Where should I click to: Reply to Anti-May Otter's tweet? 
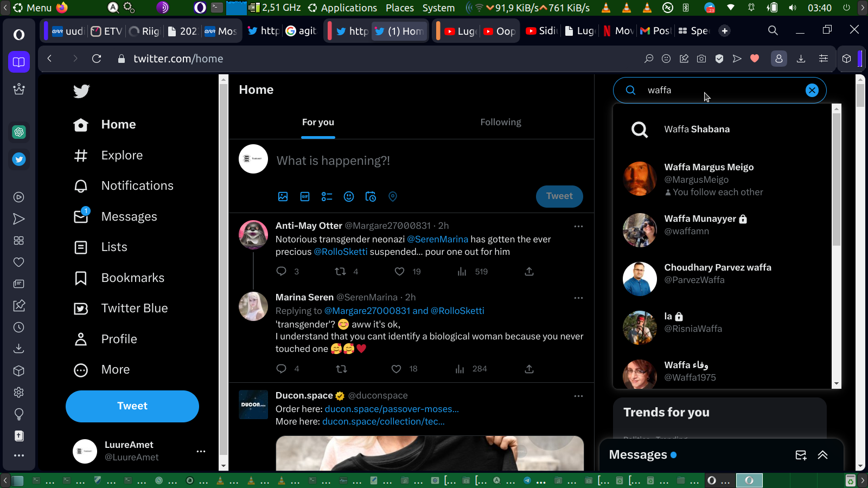pyautogui.click(x=281, y=271)
